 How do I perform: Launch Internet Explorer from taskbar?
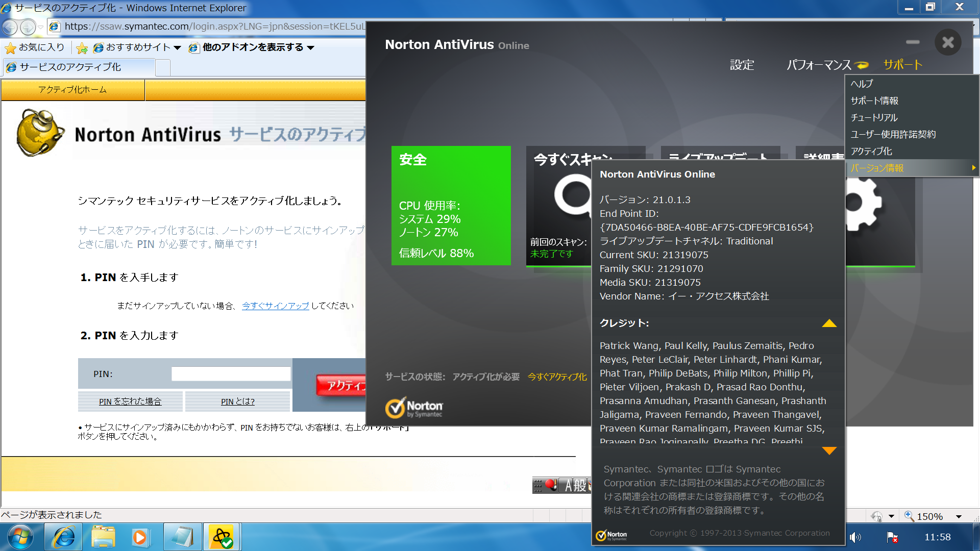click(63, 537)
